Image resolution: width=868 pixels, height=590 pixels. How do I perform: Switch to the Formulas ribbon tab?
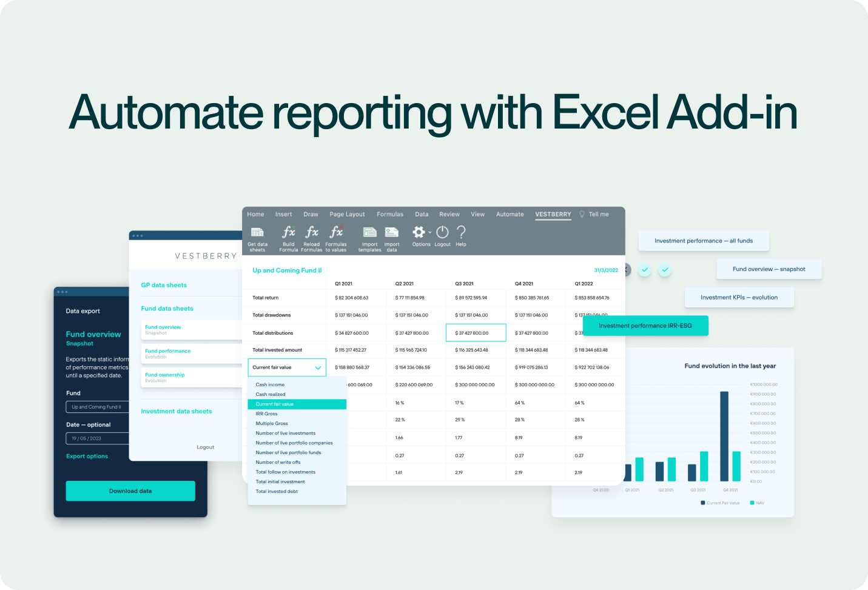[x=390, y=214]
